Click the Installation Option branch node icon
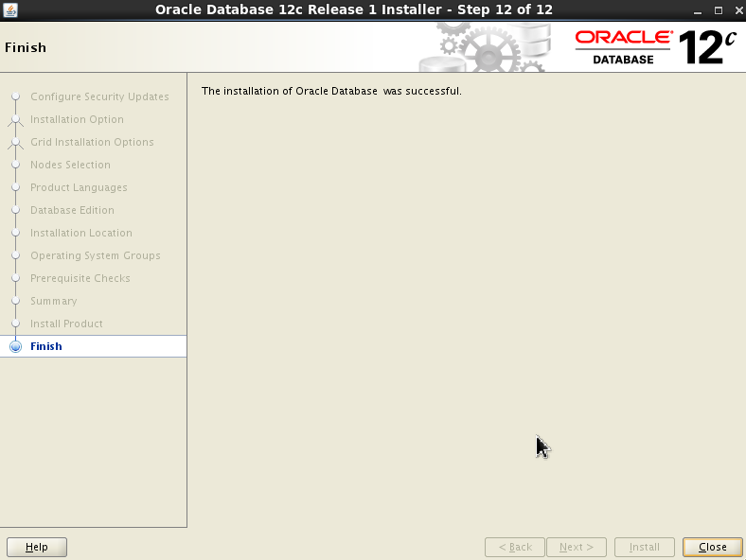 click(16, 120)
